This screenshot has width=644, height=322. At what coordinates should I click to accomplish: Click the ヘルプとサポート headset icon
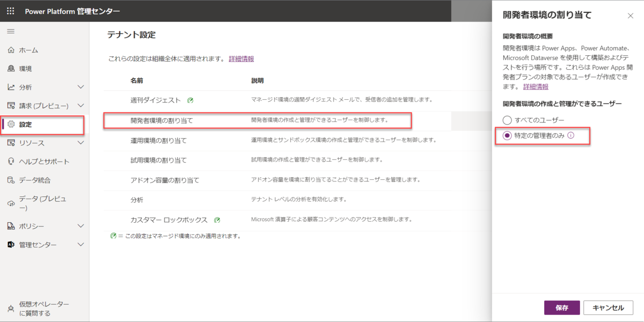coord(11,162)
